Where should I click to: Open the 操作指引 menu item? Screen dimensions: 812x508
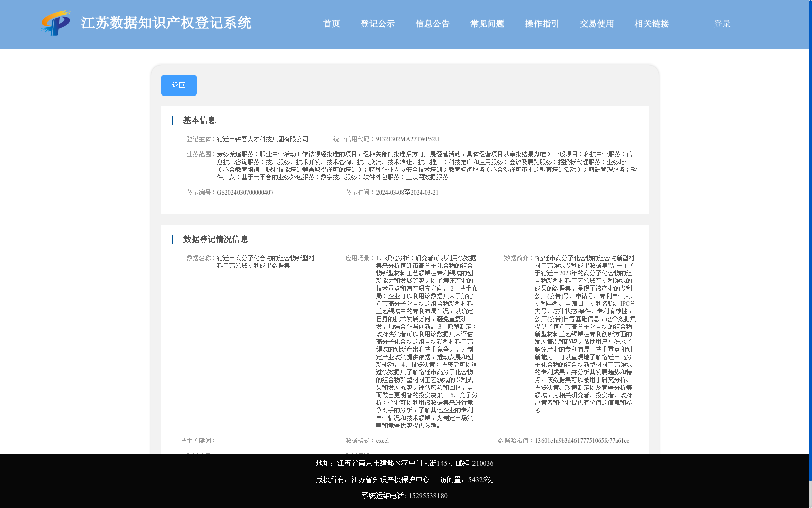pos(541,24)
